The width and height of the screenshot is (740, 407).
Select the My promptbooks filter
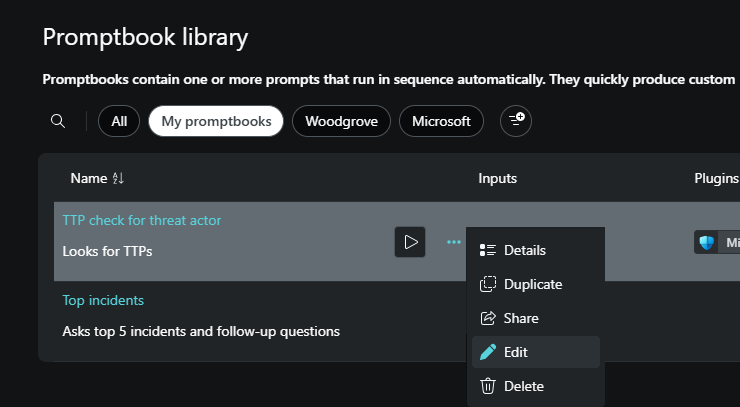click(216, 121)
